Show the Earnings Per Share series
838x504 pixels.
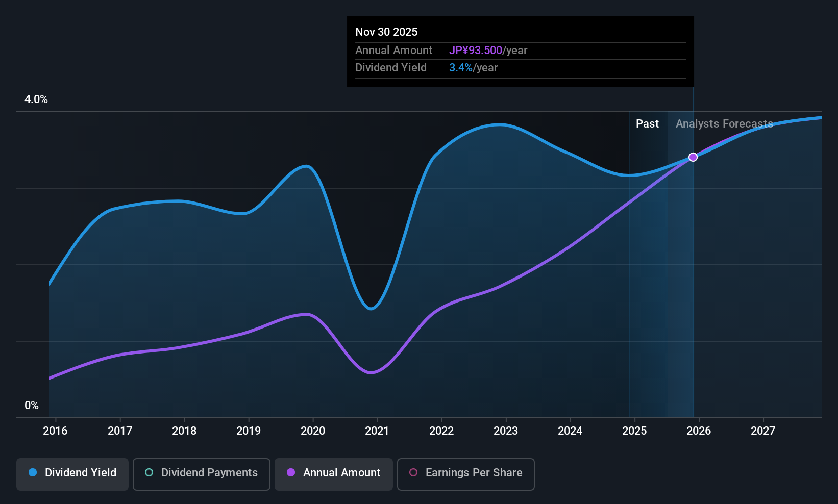coord(465,474)
